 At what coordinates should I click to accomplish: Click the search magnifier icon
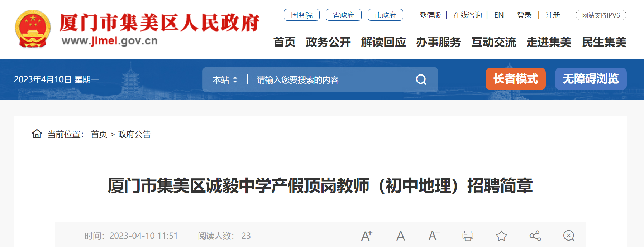[421, 79]
